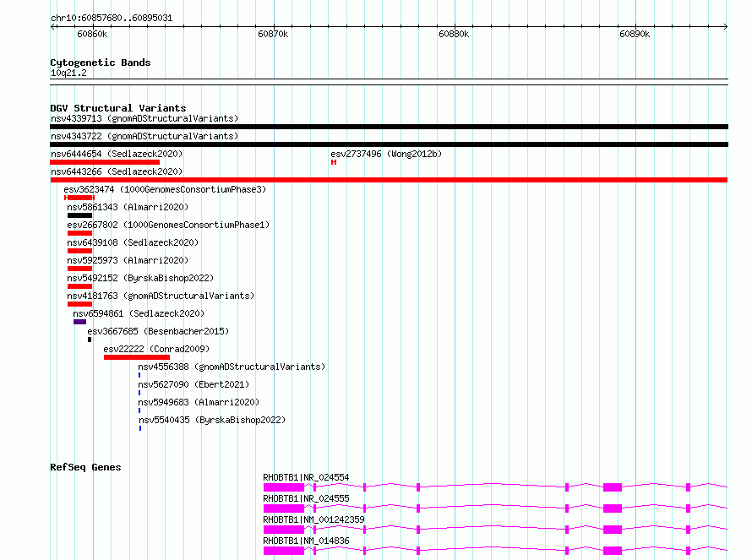This screenshot has width=752, height=560.
Task: Open esv2737496 Wong2012b variant label
Action: click(386, 154)
